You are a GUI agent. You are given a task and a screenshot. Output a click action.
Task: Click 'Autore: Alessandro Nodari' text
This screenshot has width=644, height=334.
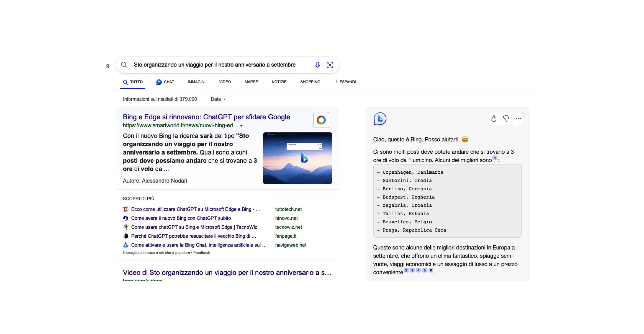(155, 181)
